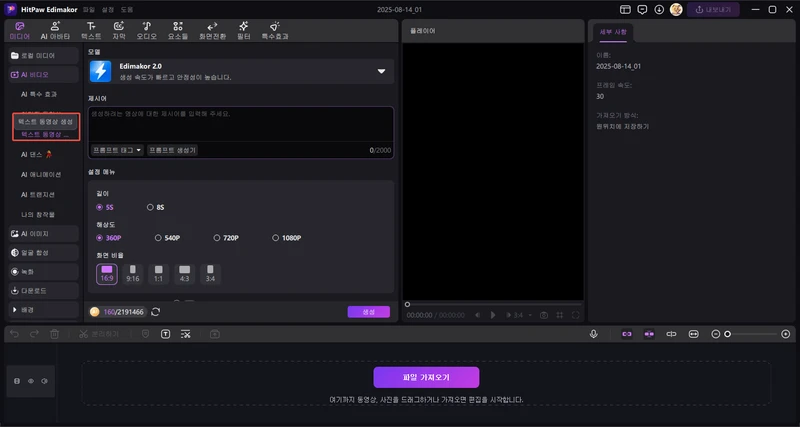Open 나의 창작물 in sidebar

[38, 215]
